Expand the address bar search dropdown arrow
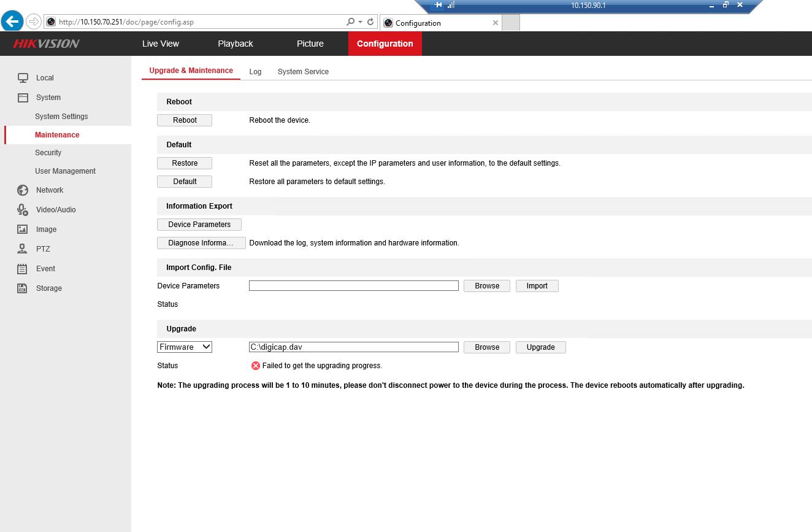Image resolution: width=812 pixels, height=532 pixels. 360,21
